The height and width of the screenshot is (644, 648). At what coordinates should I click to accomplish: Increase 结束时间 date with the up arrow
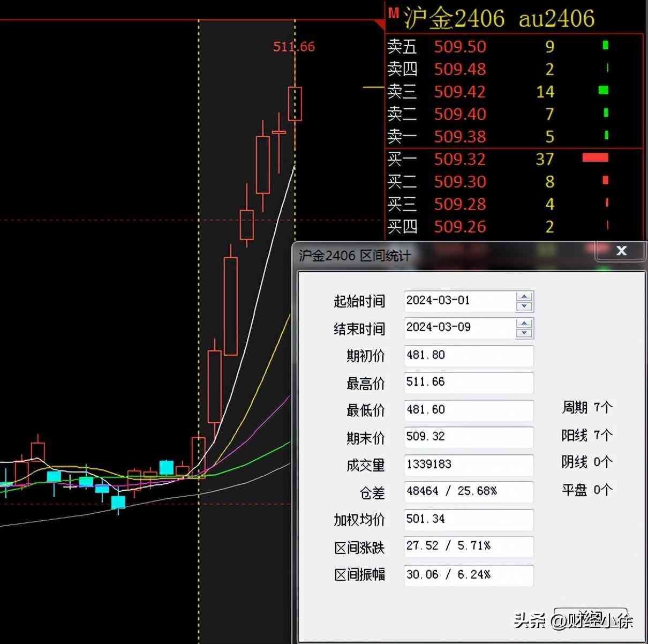point(524,323)
